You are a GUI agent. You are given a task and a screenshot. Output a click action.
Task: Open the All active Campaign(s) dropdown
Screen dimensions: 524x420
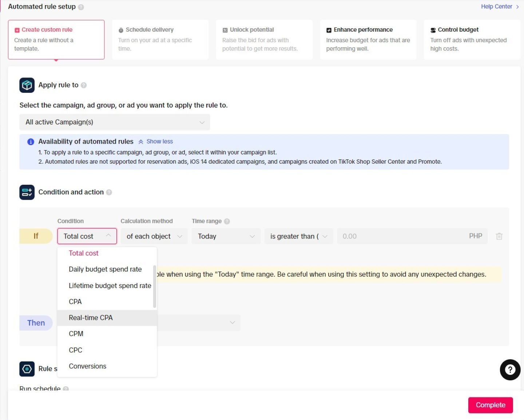tap(115, 122)
